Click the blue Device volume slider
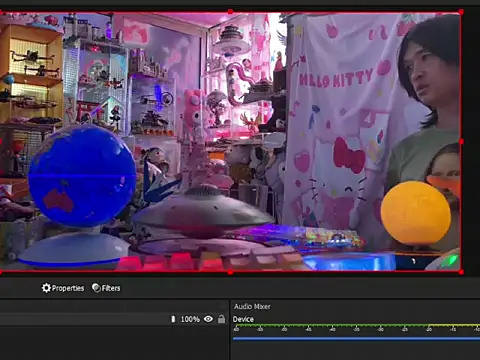Viewport: 480px width, 360px height. (x=356, y=339)
